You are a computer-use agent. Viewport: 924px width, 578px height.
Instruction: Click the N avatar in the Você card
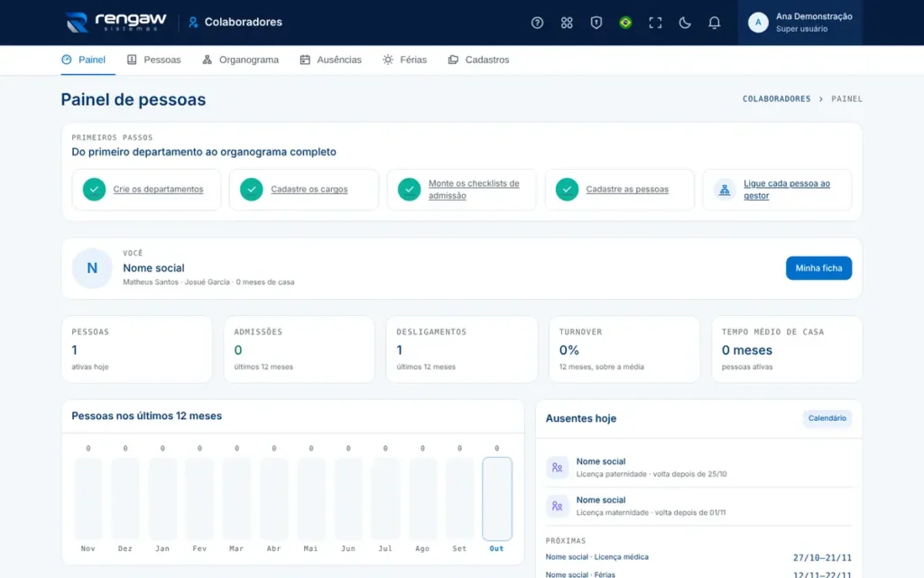[92, 268]
